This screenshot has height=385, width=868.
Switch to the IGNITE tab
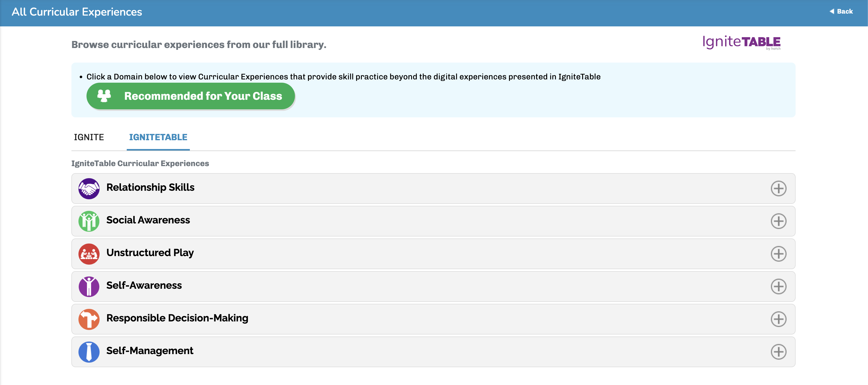click(x=89, y=137)
